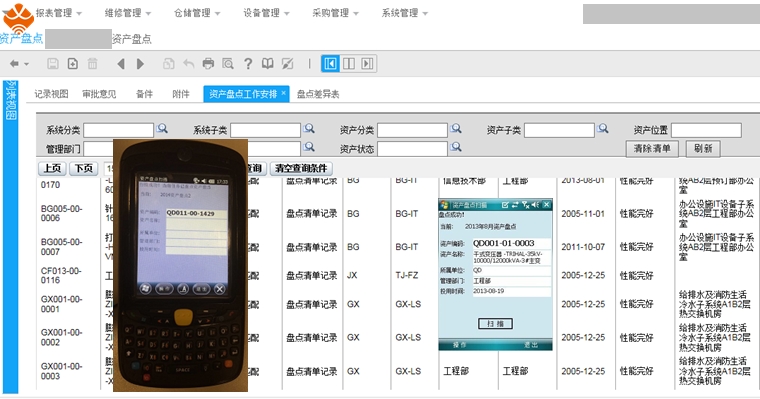Click the 系统分类 lookup magnifier
Image resolution: width=760 pixels, height=399 pixels.
pos(162,128)
